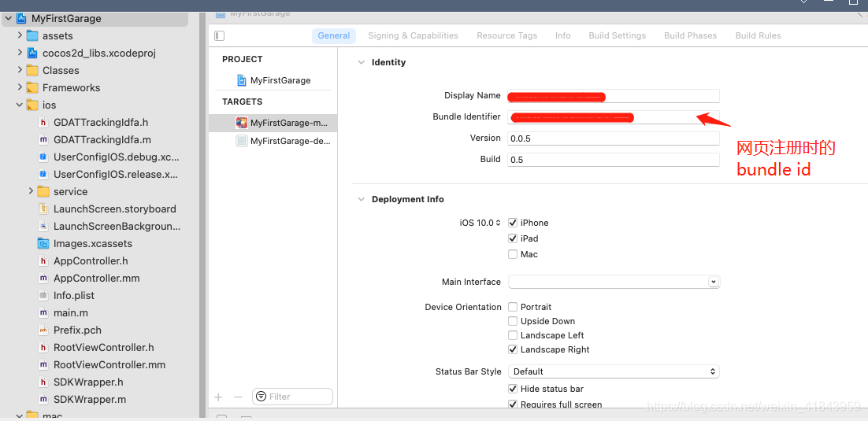Image resolution: width=868 pixels, height=421 pixels.
Task: Enable the Mac device checkbox
Action: [x=513, y=254]
